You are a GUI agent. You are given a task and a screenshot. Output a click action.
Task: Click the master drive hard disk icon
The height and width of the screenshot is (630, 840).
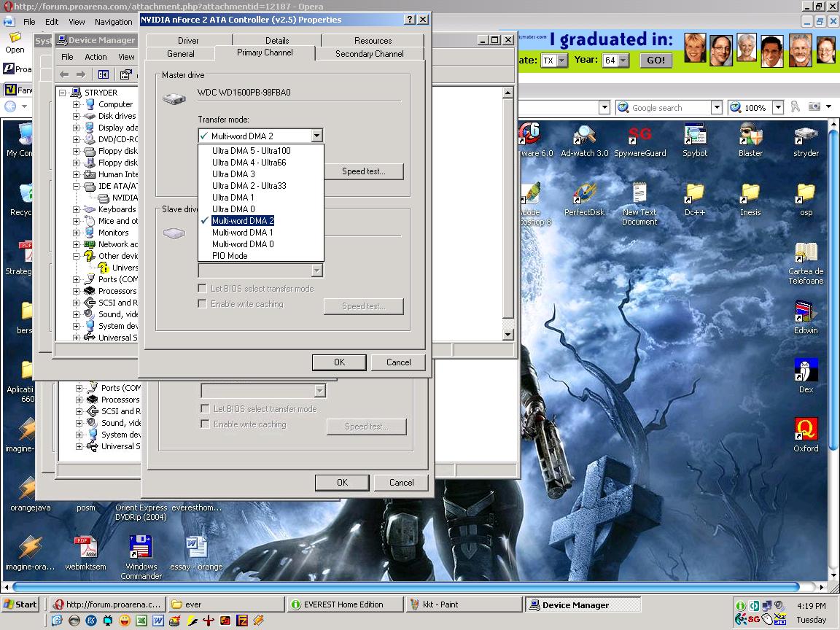174,98
